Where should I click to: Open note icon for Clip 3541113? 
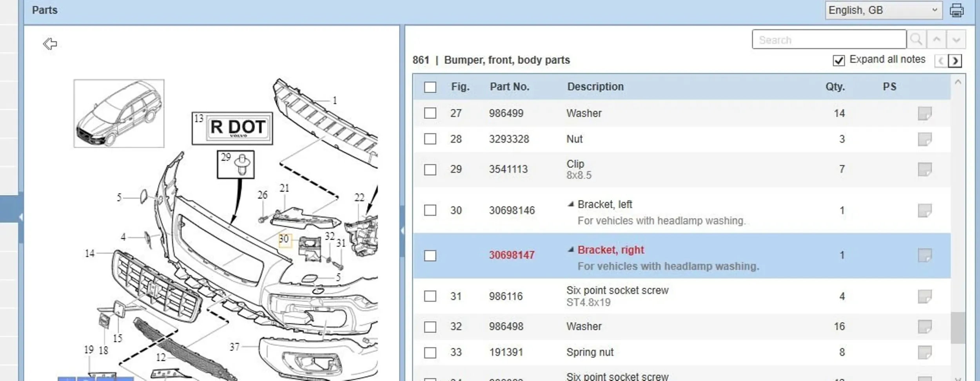click(x=925, y=170)
